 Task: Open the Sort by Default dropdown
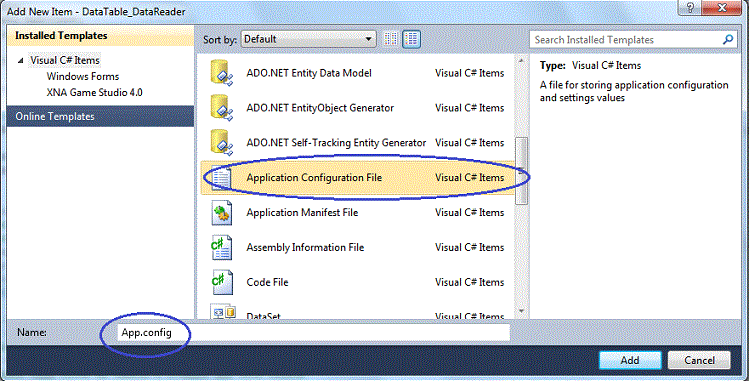309,39
